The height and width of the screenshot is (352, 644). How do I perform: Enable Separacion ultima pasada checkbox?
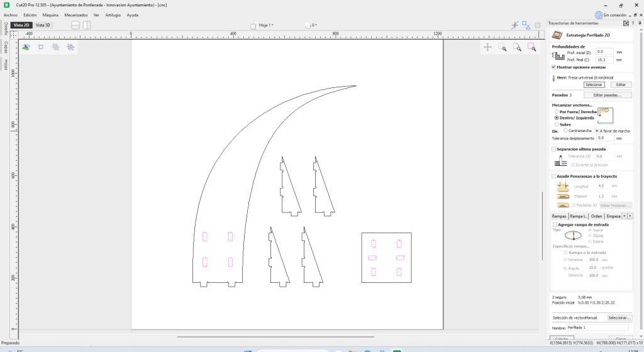pyautogui.click(x=553, y=150)
